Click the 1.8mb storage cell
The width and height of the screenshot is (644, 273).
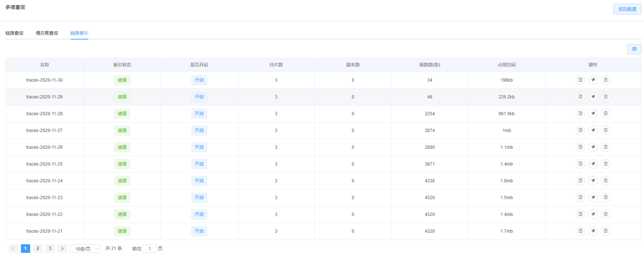[507, 181]
